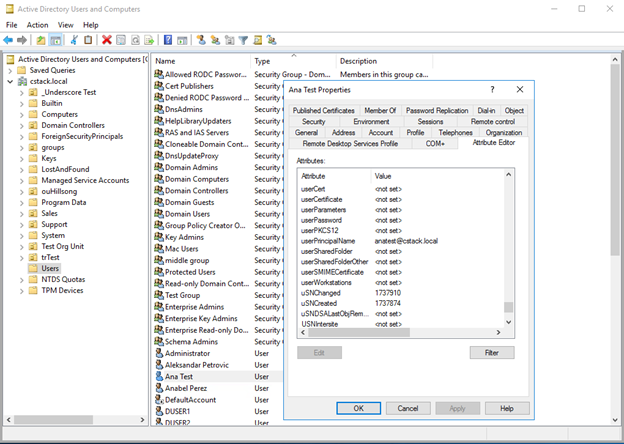Click the console tree horizontal scroll right arrow
This screenshot has height=444, width=624.
(x=142, y=420)
